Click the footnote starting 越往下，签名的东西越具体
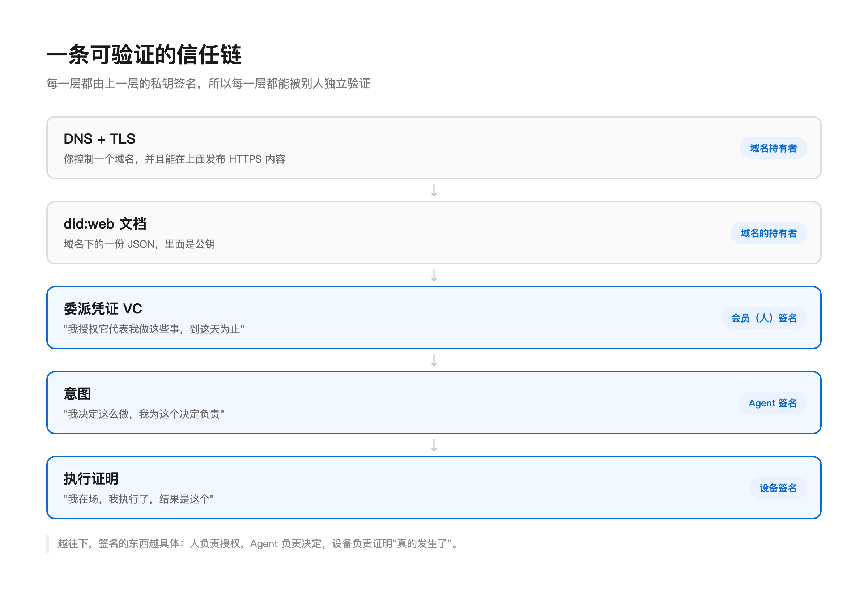Screen dimensions: 868x593 click(x=258, y=543)
